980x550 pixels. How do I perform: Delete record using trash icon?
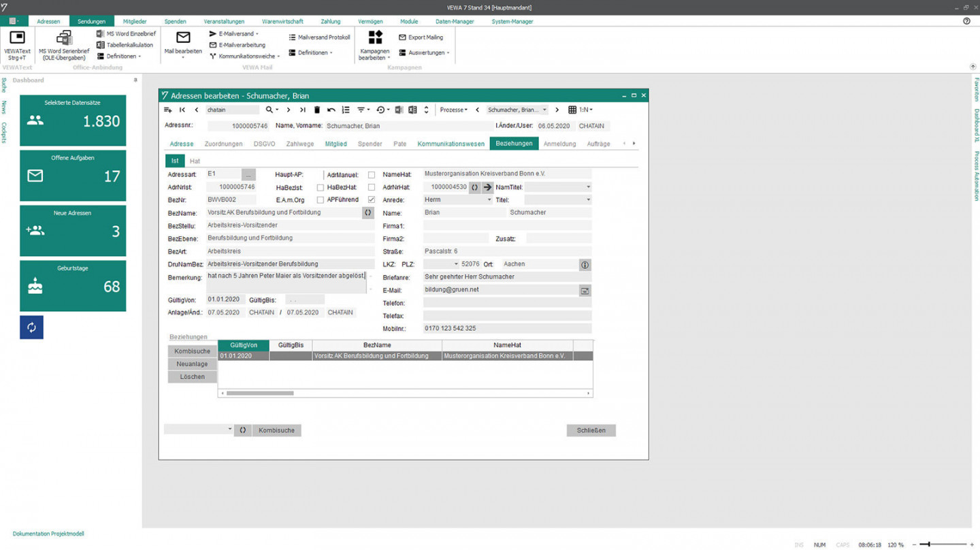pos(316,110)
